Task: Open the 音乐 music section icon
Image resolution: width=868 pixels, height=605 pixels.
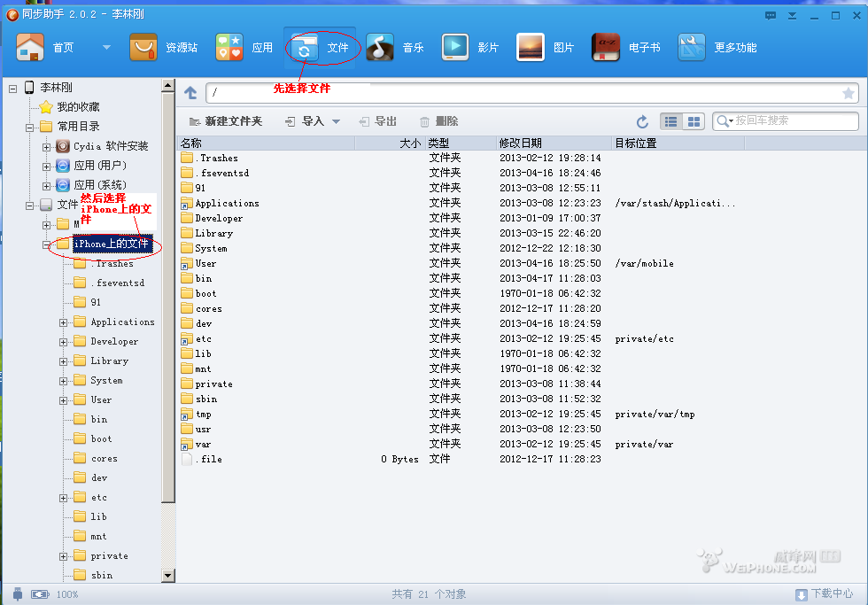Action: click(x=381, y=48)
